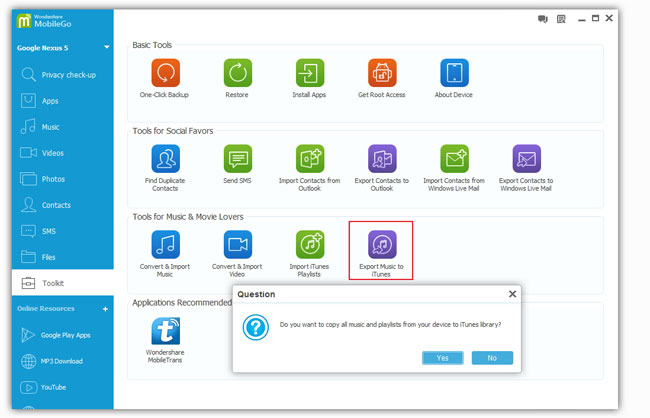Launch Import iTunes Playlists tool
The height and width of the screenshot is (418, 650).
pyautogui.click(x=310, y=245)
